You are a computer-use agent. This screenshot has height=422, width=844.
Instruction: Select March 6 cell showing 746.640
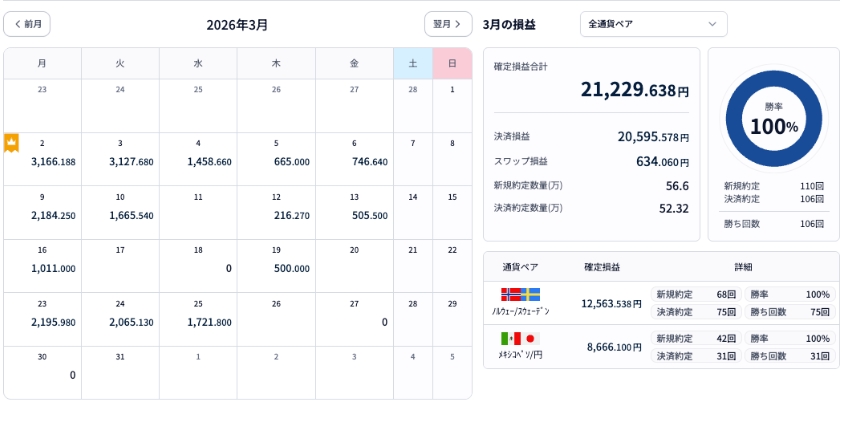pyautogui.click(x=354, y=159)
